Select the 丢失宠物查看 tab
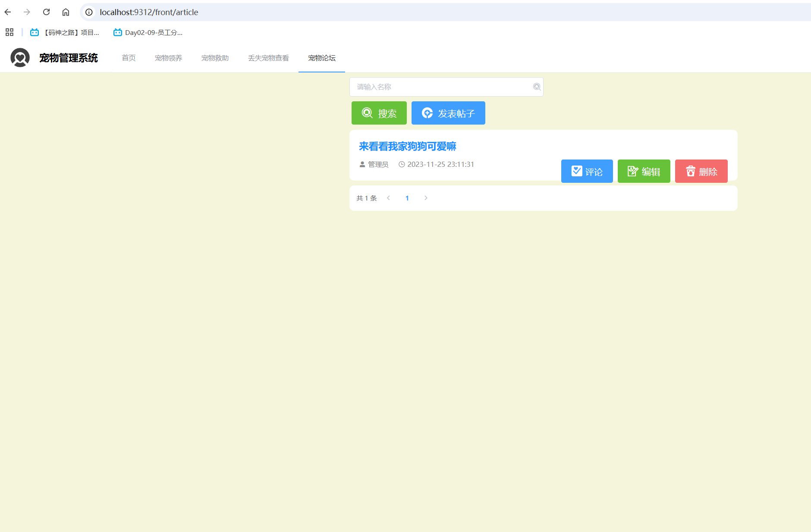This screenshot has width=811, height=532. coord(268,58)
